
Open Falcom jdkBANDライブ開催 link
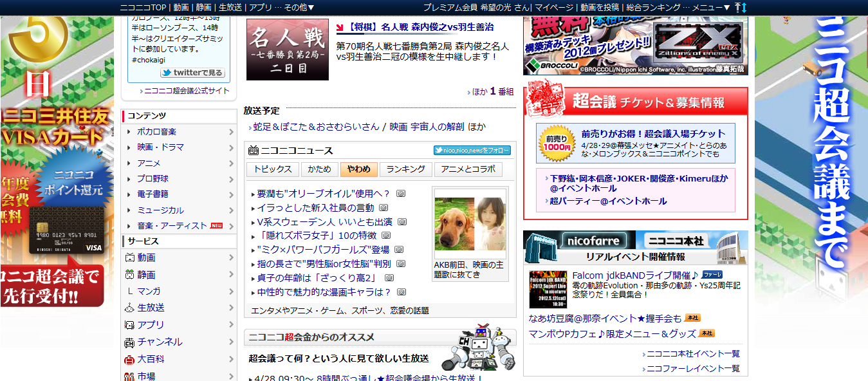(x=635, y=275)
